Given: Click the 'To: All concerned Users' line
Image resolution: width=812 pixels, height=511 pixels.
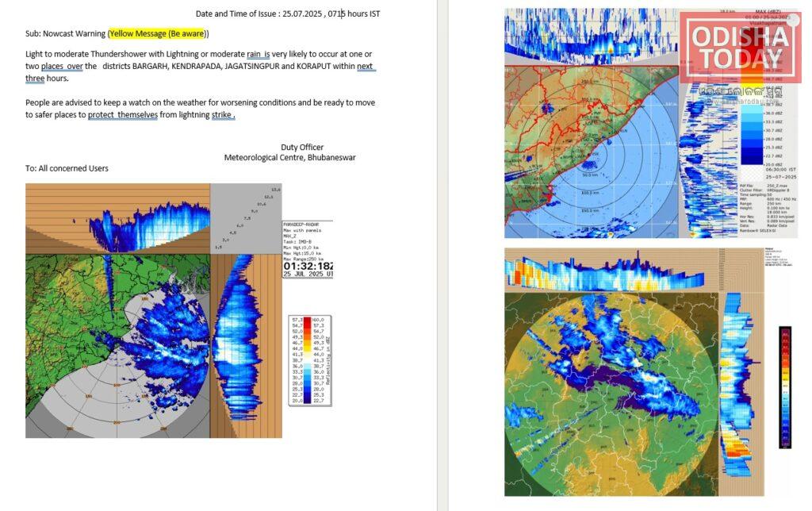Looking at the screenshot, I should coord(67,168).
